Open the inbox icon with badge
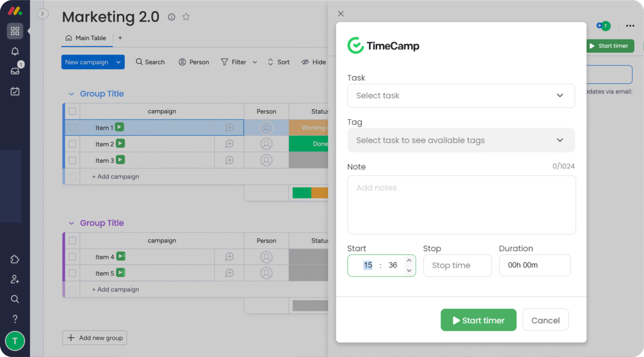 pos(15,71)
